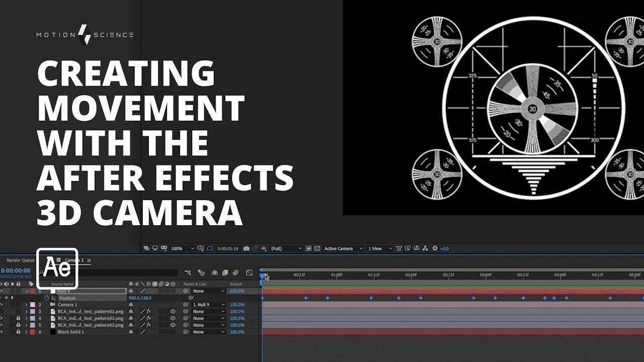This screenshot has height=362, width=644.
Task: Toggle the transparency grid icon
Action: pos(317,248)
